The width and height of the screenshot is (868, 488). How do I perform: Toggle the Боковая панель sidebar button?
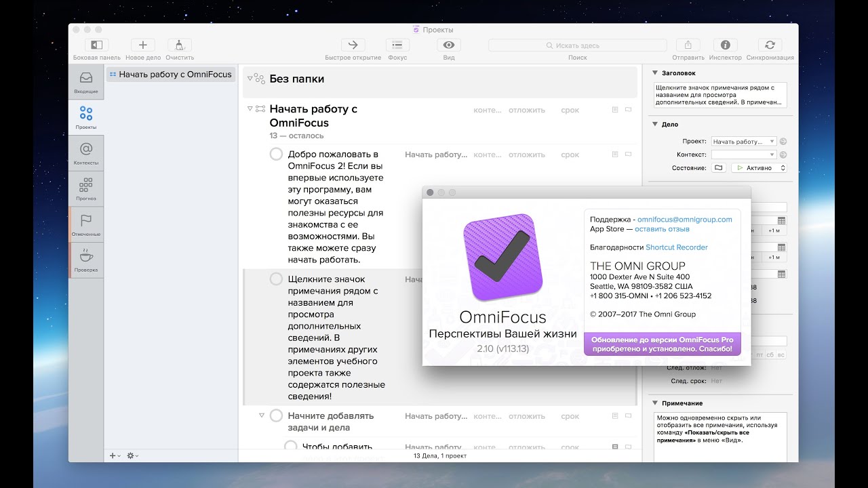pyautogui.click(x=97, y=45)
